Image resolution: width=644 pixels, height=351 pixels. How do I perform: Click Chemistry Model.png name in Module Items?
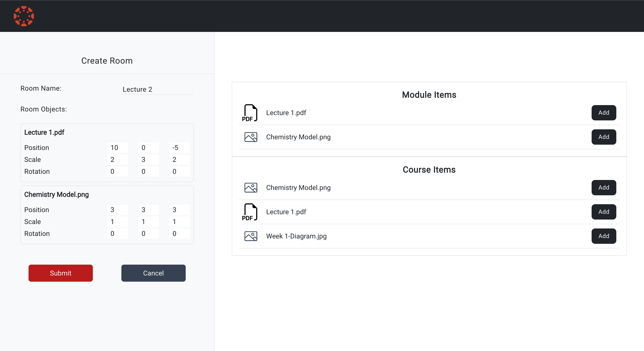pos(298,137)
